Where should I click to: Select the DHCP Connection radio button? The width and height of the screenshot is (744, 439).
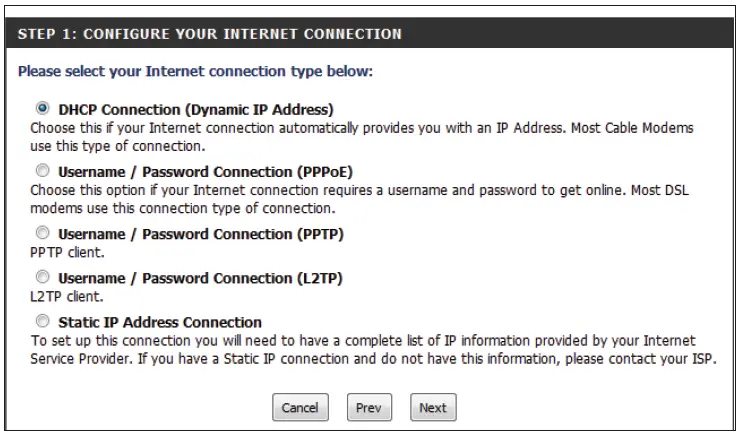[x=43, y=108]
